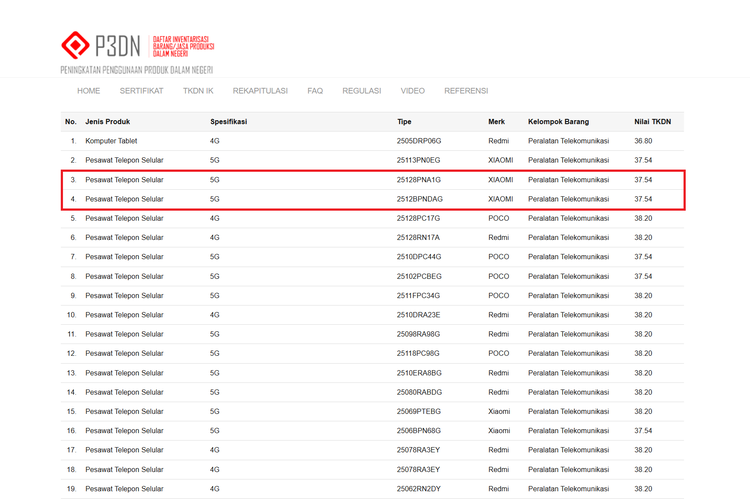Click the Jenis Produk column header

(108, 122)
